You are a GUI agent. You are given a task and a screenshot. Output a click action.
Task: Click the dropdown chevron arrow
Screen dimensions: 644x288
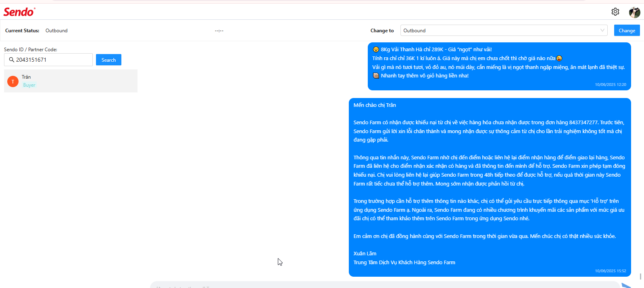pyautogui.click(x=602, y=30)
